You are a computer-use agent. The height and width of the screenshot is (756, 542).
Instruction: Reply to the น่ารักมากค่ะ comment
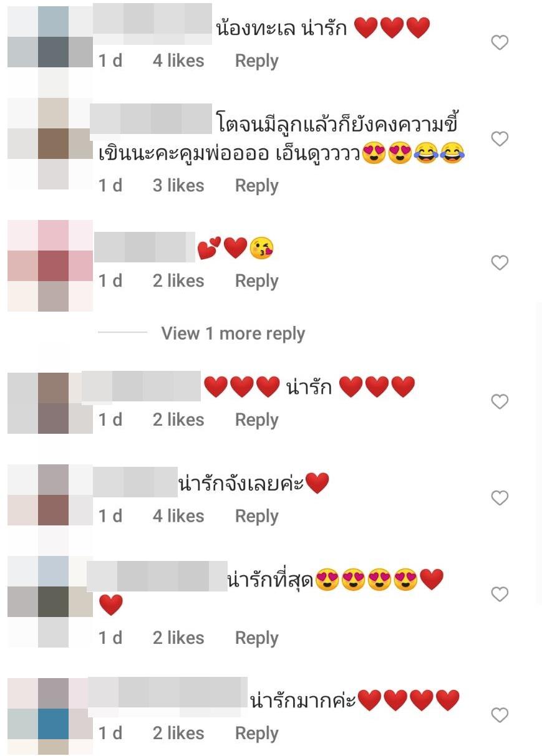[x=256, y=734]
